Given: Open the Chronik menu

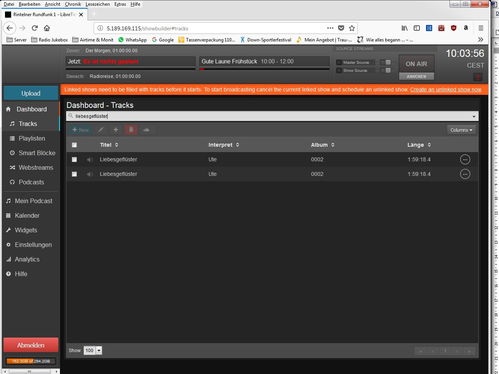Looking at the screenshot, I should coord(73,4).
